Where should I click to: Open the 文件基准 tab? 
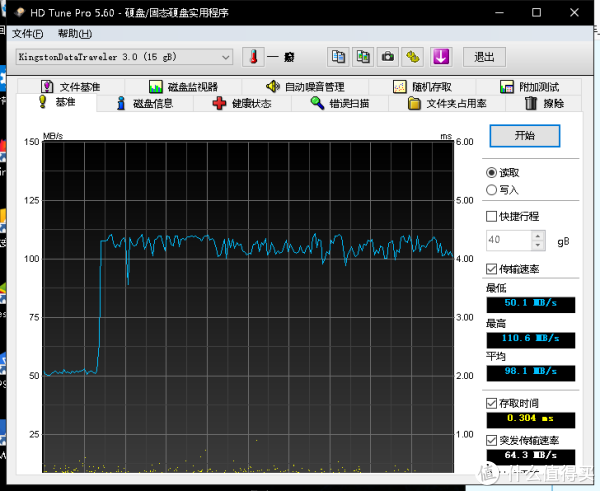point(71,86)
